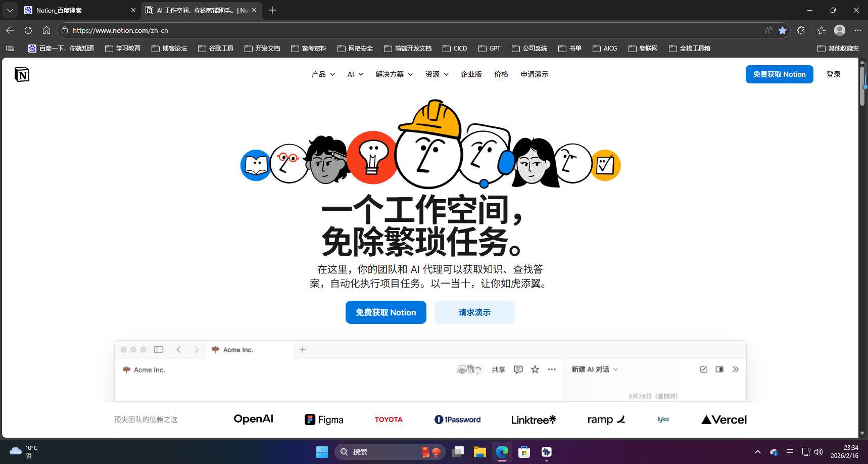View site info lock icon
Image resolution: width=868 pixels, height=464 pixels.
pyautogui.click(x=65, y=30)
